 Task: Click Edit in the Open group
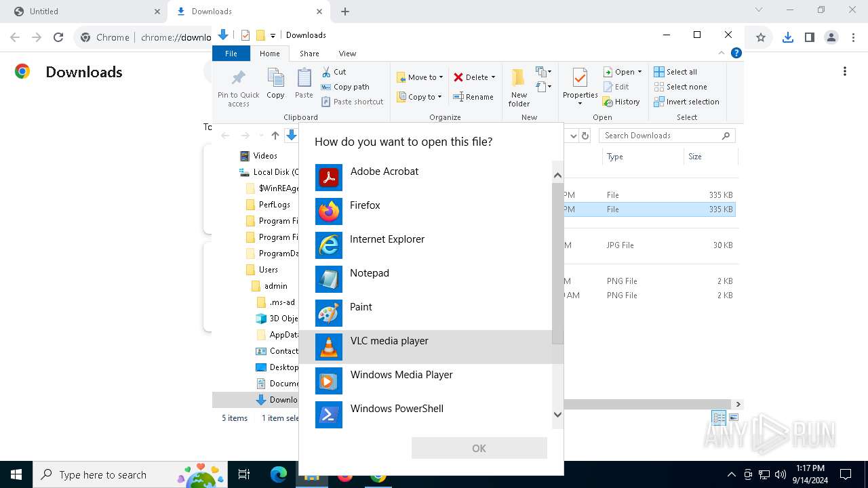point(616,87)
